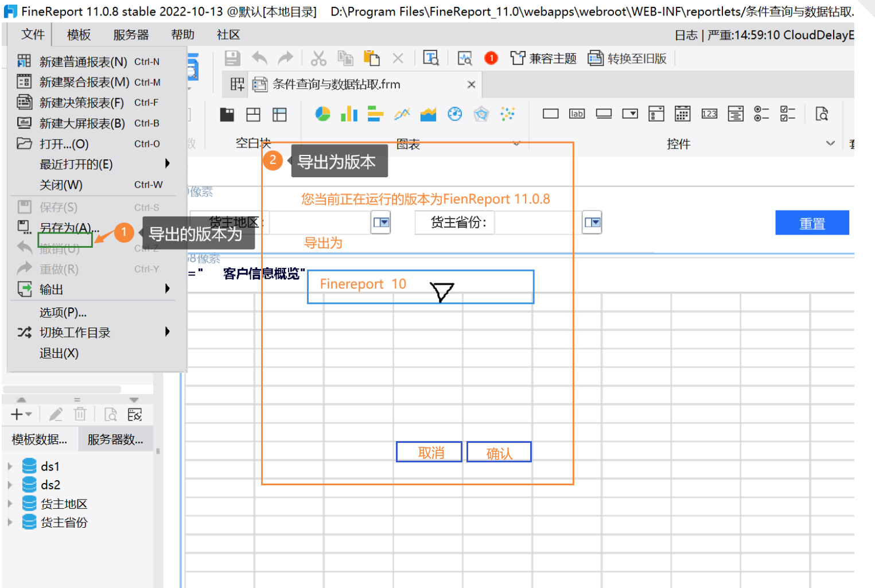This screenshot has height=588, width=875.
Task: Select the date calendar widget icon
Action: (x=682, y=114)
